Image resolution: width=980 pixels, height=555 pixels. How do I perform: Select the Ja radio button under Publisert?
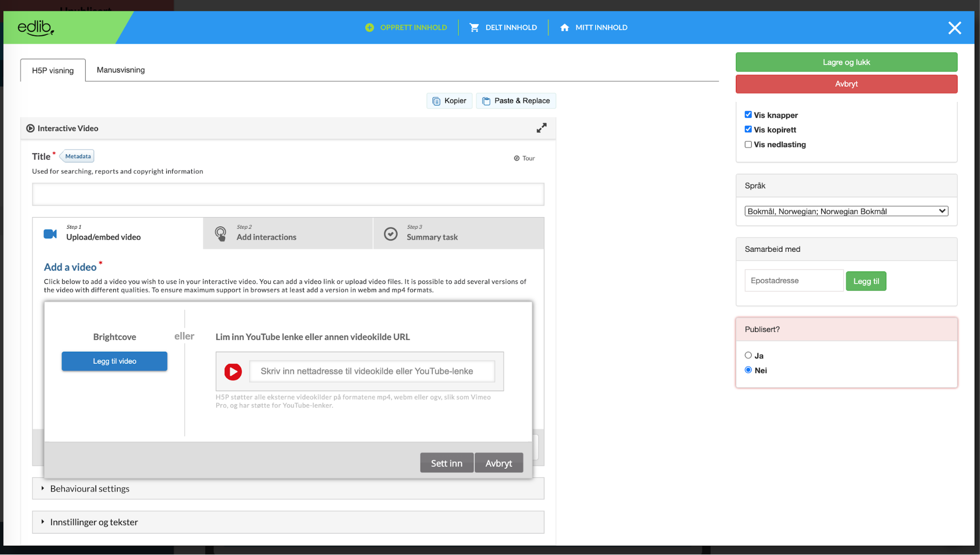click(748, 355)
